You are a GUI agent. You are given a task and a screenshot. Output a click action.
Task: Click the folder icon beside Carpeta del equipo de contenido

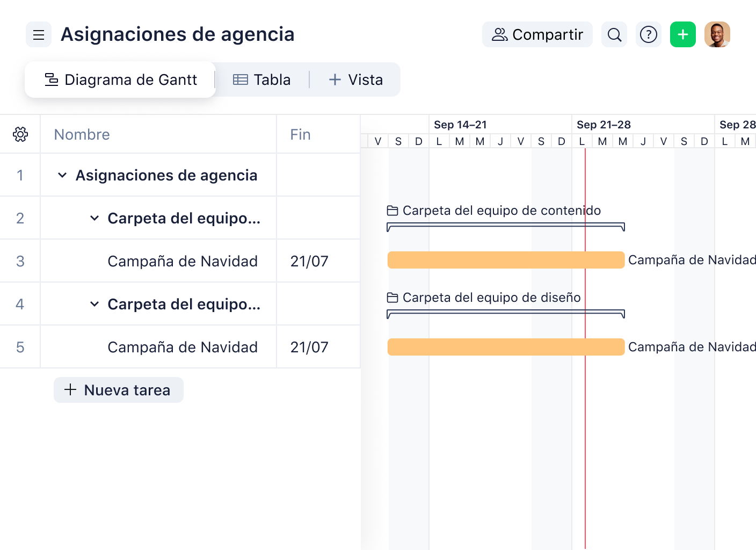[x=393, y=210]
